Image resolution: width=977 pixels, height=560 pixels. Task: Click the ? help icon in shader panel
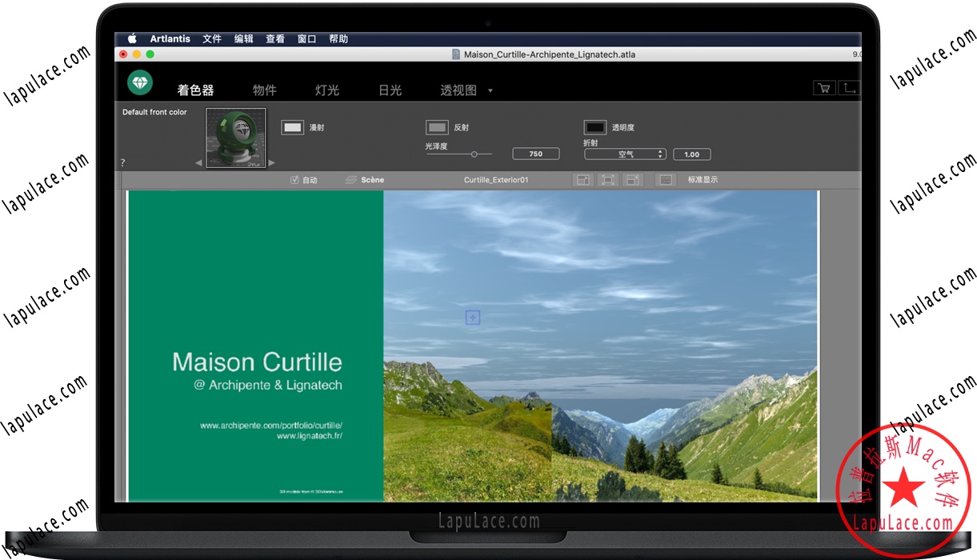coord(122,162)
